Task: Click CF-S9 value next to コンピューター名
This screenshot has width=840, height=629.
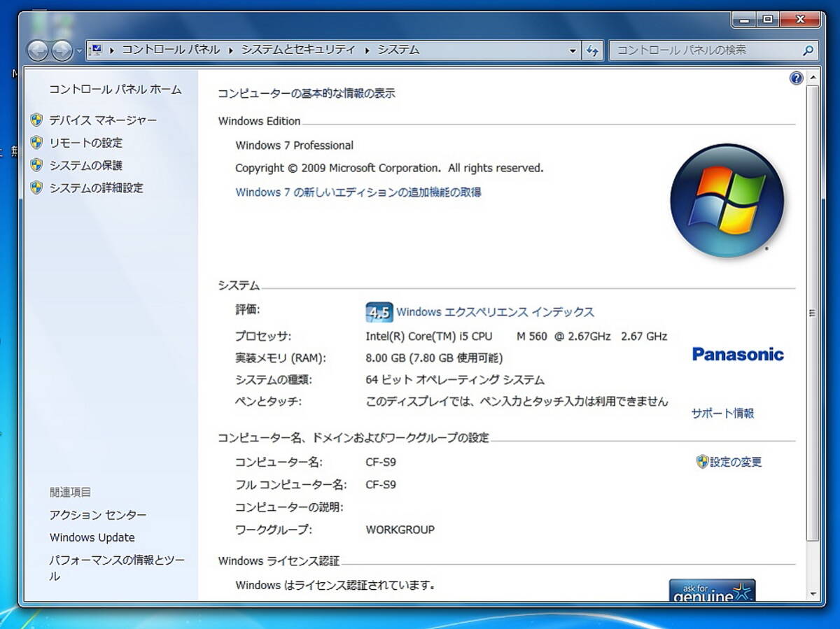Action: (x=381, y=462)
